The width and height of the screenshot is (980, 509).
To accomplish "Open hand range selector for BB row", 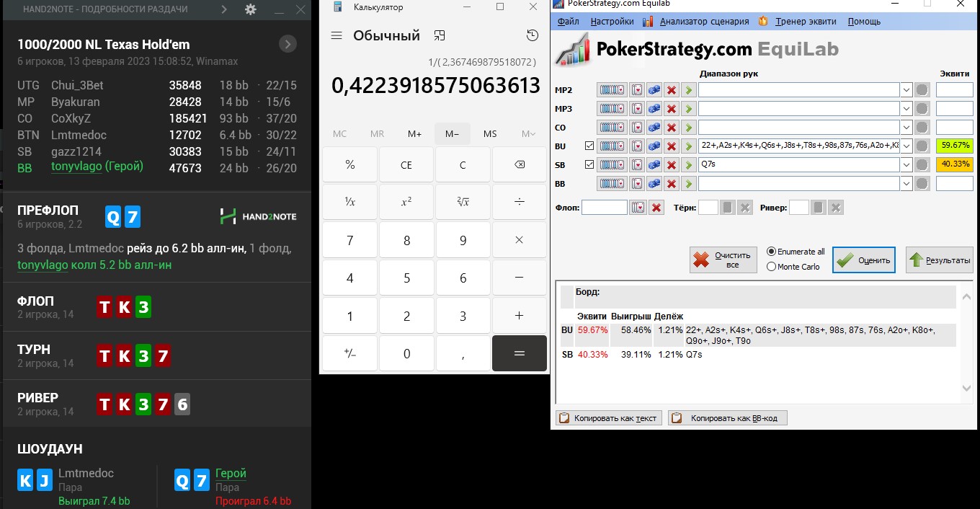I will pyautogui.click(x=611, y=184).
